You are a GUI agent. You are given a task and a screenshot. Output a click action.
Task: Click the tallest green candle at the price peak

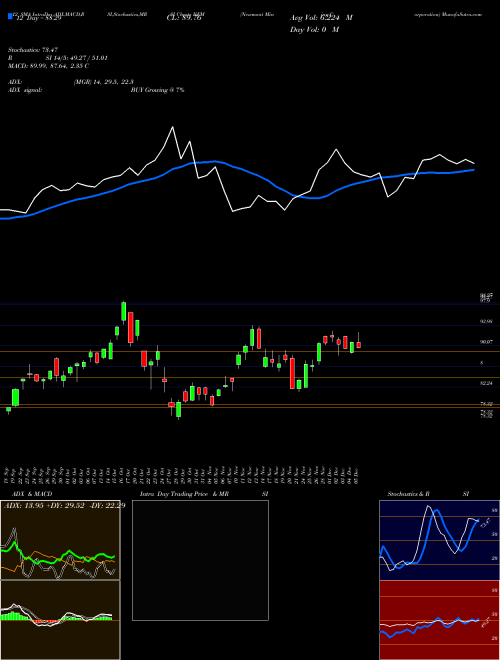124,311
